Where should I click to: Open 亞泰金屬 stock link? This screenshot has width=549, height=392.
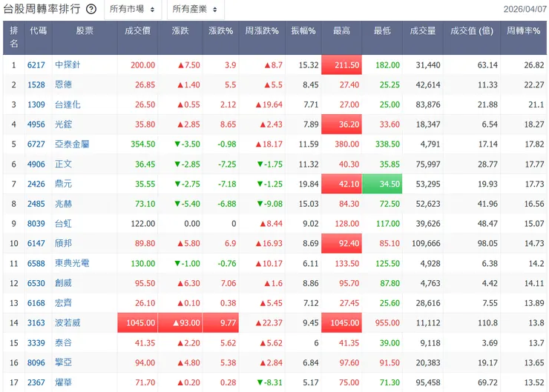coord(72,144)
